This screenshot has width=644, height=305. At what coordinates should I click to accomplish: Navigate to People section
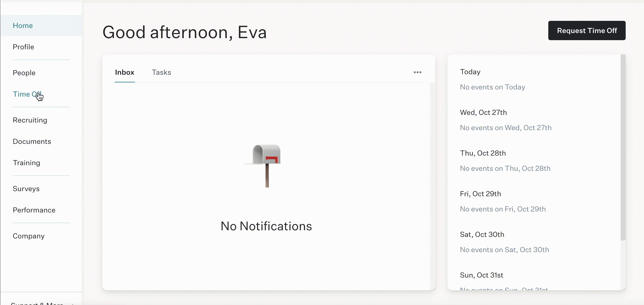coord(24,73)
